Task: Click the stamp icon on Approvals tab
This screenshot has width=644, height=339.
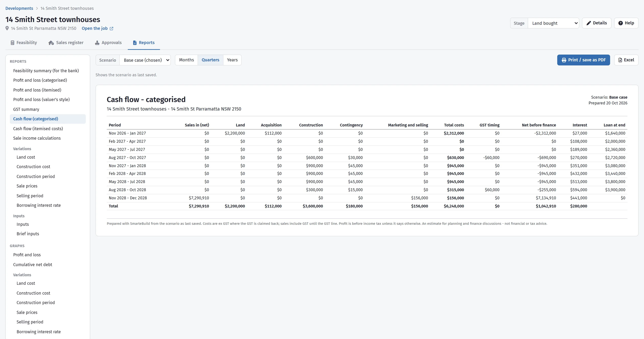Action: click(97, 43)
